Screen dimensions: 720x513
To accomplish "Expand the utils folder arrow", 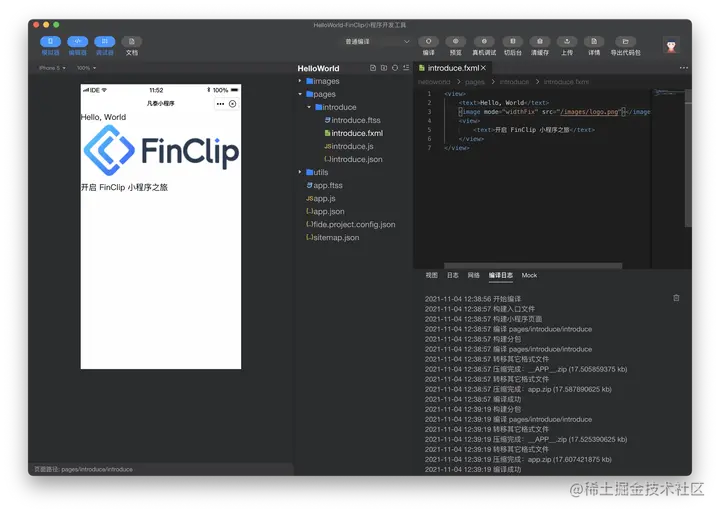I will click(300, 172).
